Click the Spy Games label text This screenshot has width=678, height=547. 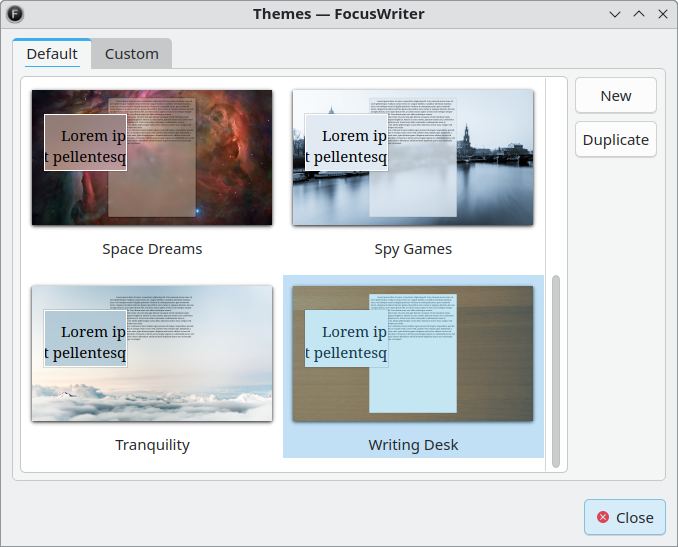(x=413, y=249)
